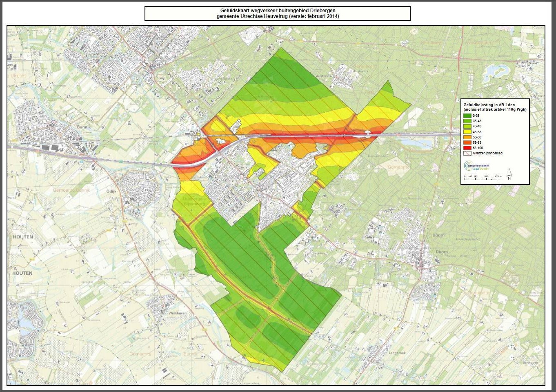This screenshot has height=392, width=556.
Task: Click '(inclusief aftrek artikel 110g Wgh)' text
Action: pyautogui.click(x=495, y=109)
